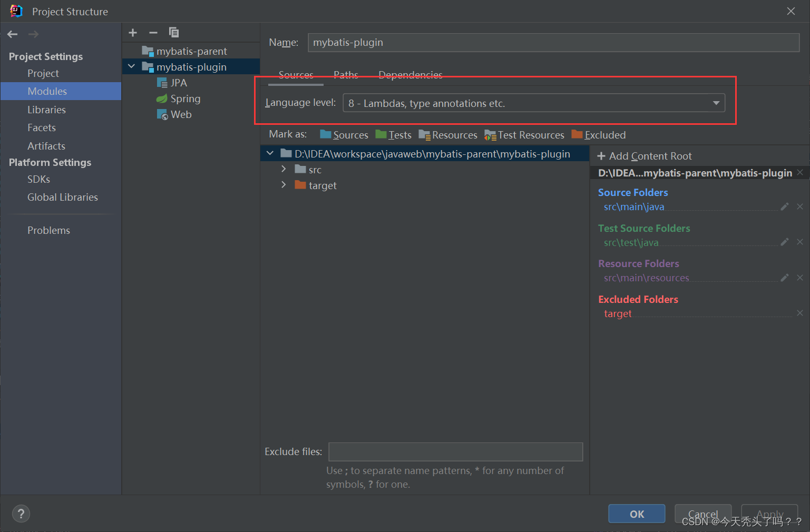The height and width of the screenshot is (532, 810).
Task: Switch to the Dependencies tab
Action: (410, 75)
